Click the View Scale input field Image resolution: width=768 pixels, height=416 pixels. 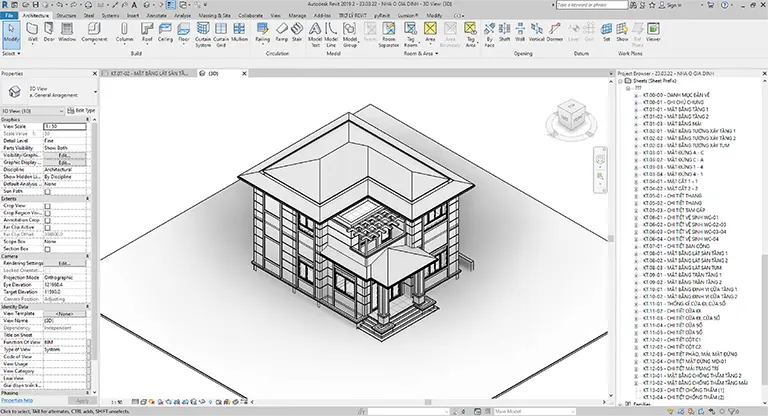[x=64, y=126]
